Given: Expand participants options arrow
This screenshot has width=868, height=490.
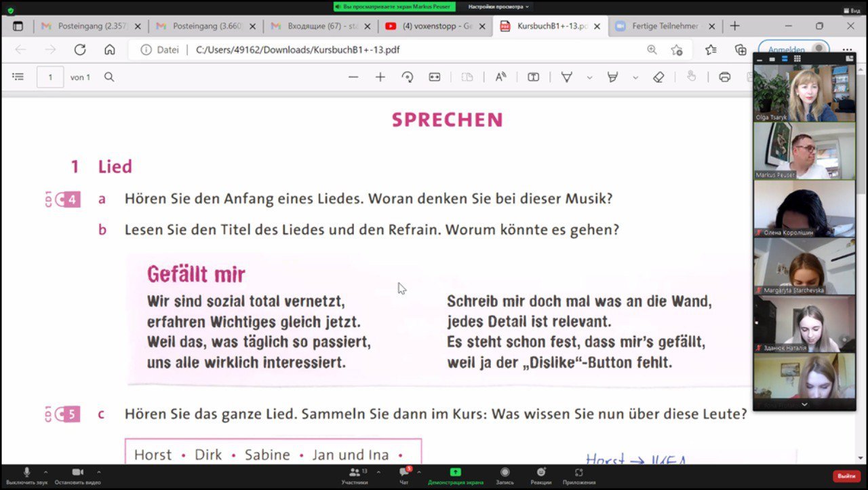Looking at the screenshot, I should click(x=378, y=472).
